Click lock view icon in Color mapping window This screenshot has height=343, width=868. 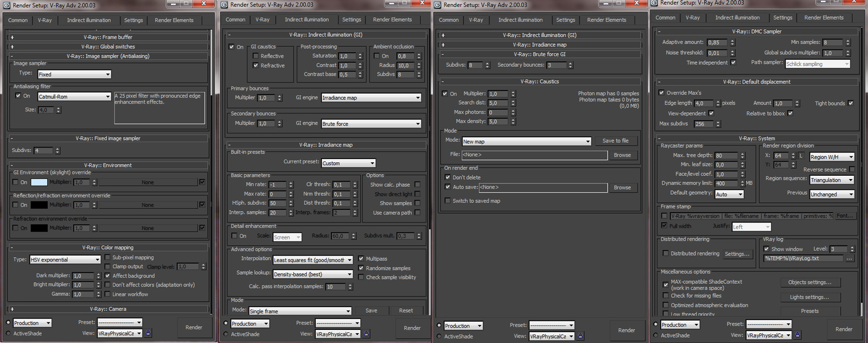coord(149,333)
